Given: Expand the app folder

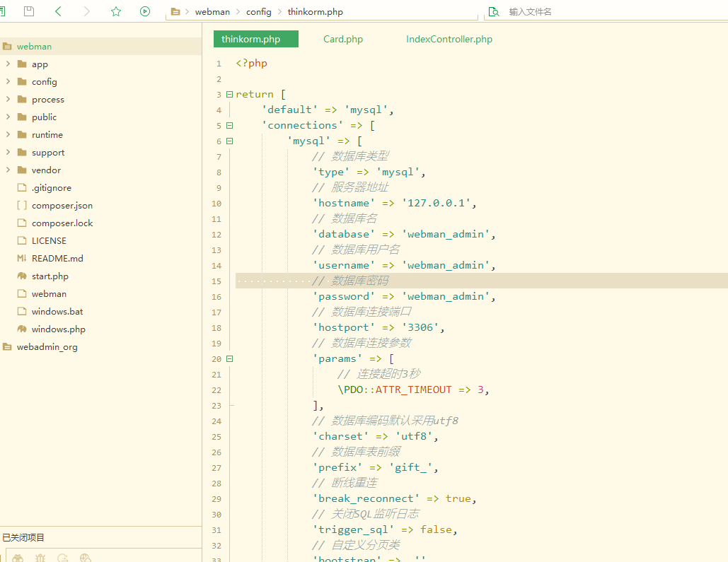Looking at the screenshot, I should click(x=8, y=64).
